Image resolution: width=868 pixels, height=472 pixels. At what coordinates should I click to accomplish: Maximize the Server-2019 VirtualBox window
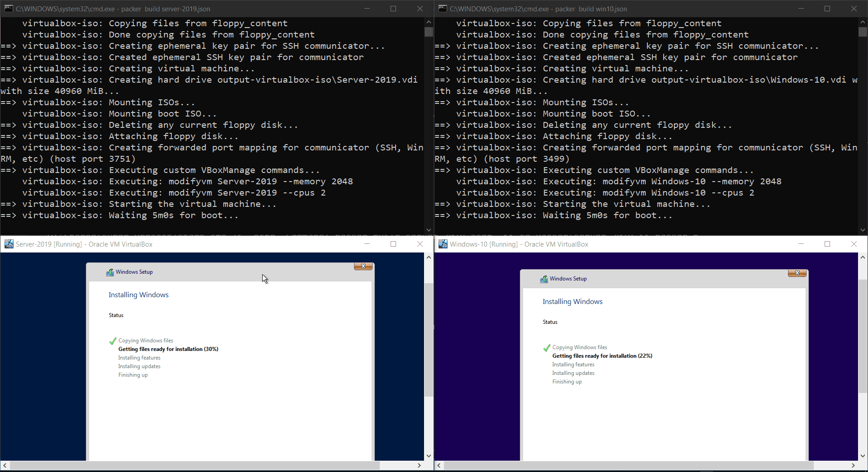tap(393, 244)
